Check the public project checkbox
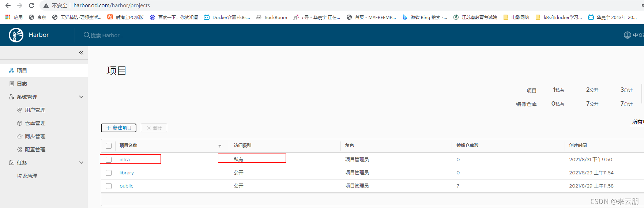644x208 pixels. coord(109,186)
